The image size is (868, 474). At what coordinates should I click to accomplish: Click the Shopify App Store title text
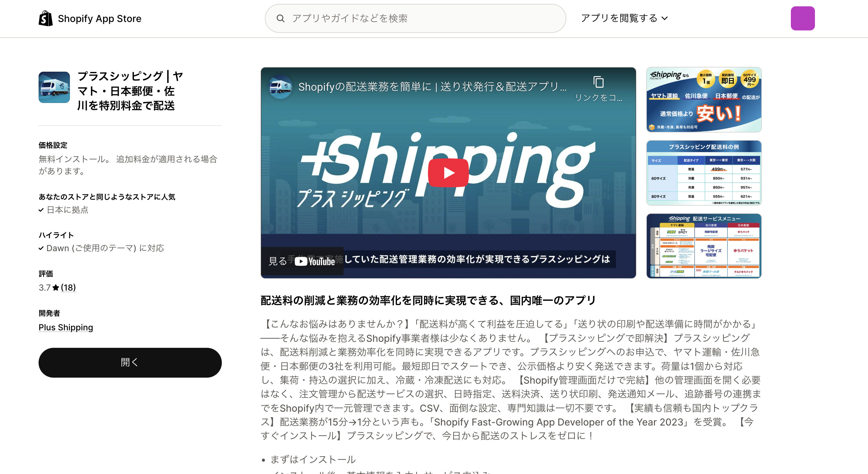click(x=99, y=18)
